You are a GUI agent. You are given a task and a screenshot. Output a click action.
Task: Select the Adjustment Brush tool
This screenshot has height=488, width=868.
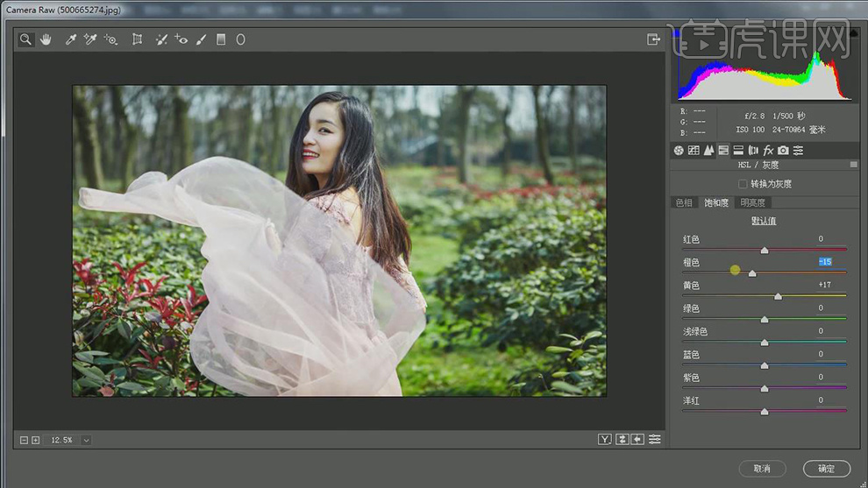tap(201, 39)
